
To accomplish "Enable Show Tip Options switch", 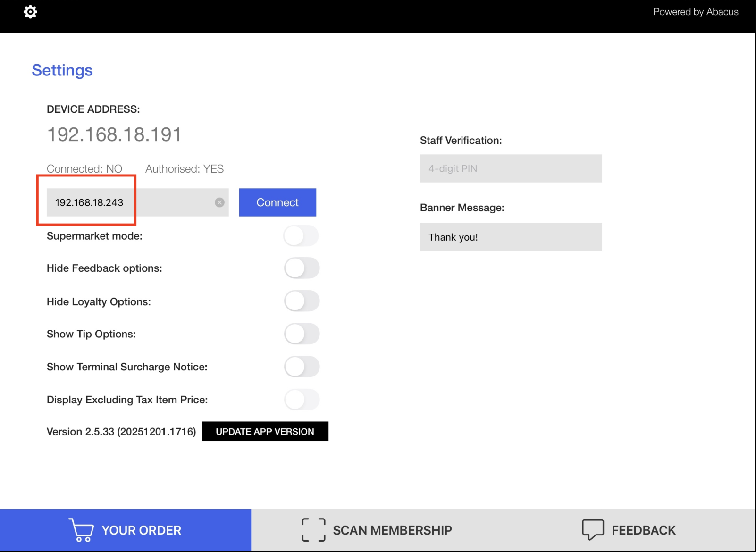I will pos(302,334).
